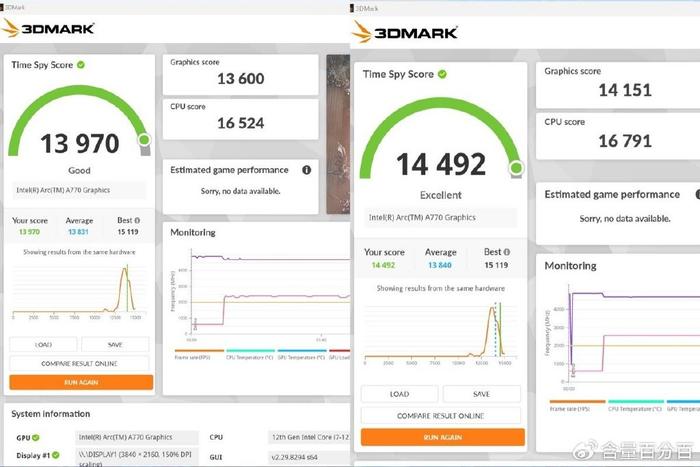Screen dimensions: 700x467
Task: Click the Excellent rating label
Action: tap(441, 195)
